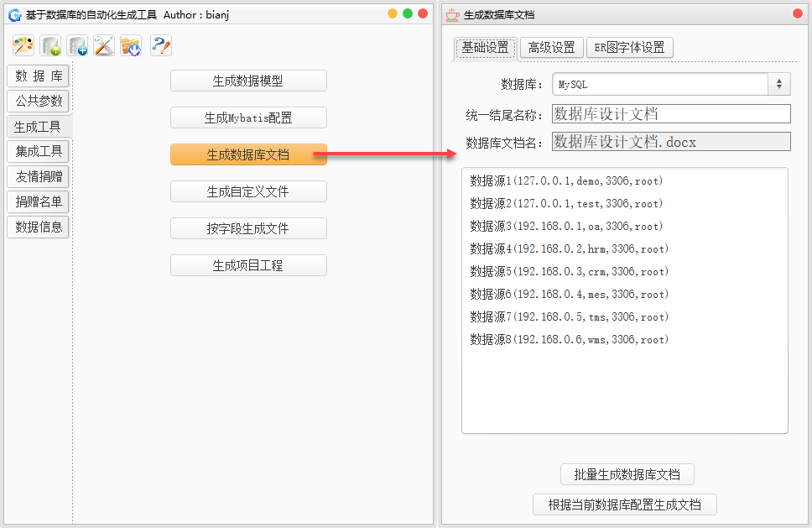
Task: Click the 按字段生成文件 button
Action: click(248, 228)
